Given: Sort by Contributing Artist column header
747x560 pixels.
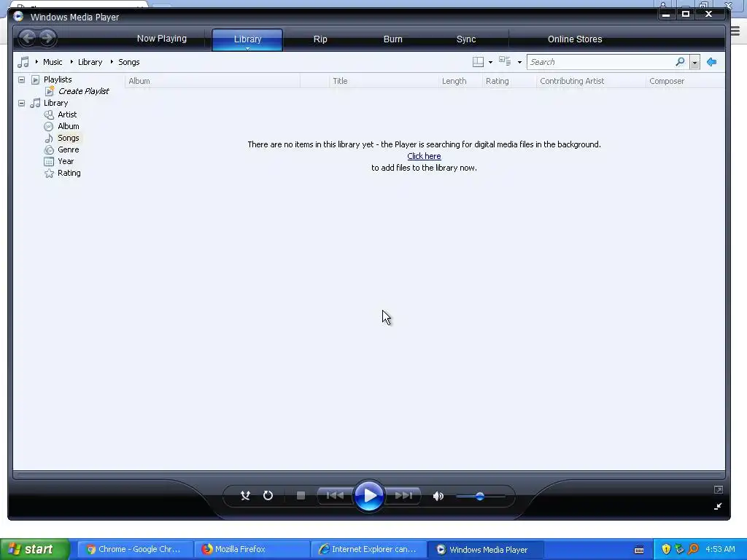Looking at the screenshot, I should point(591,81).
